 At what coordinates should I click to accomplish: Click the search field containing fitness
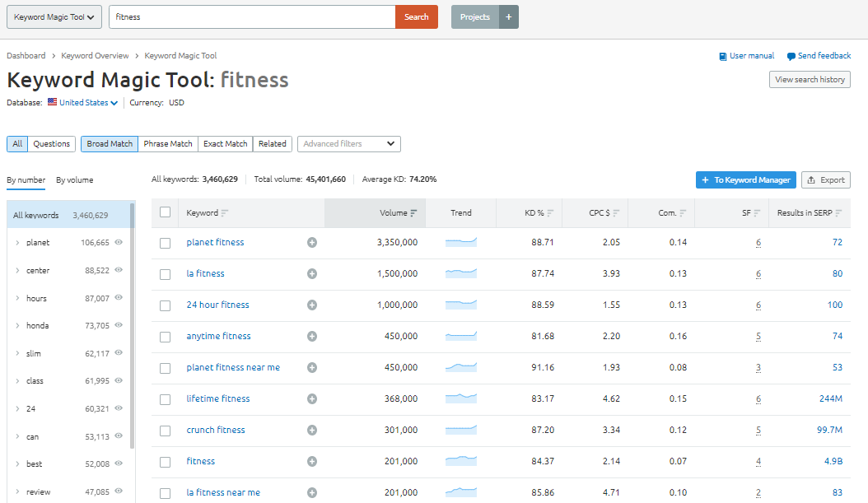(x=252, y=17)
